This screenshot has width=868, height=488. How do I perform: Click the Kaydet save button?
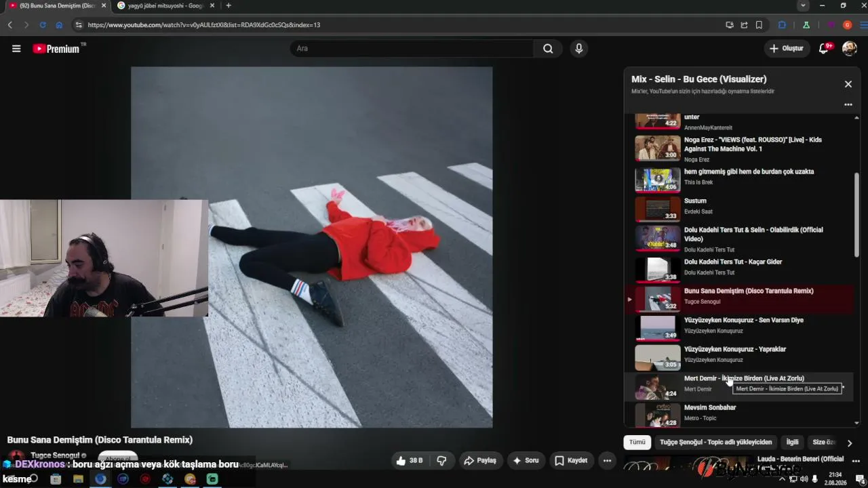tap(571, 461)
